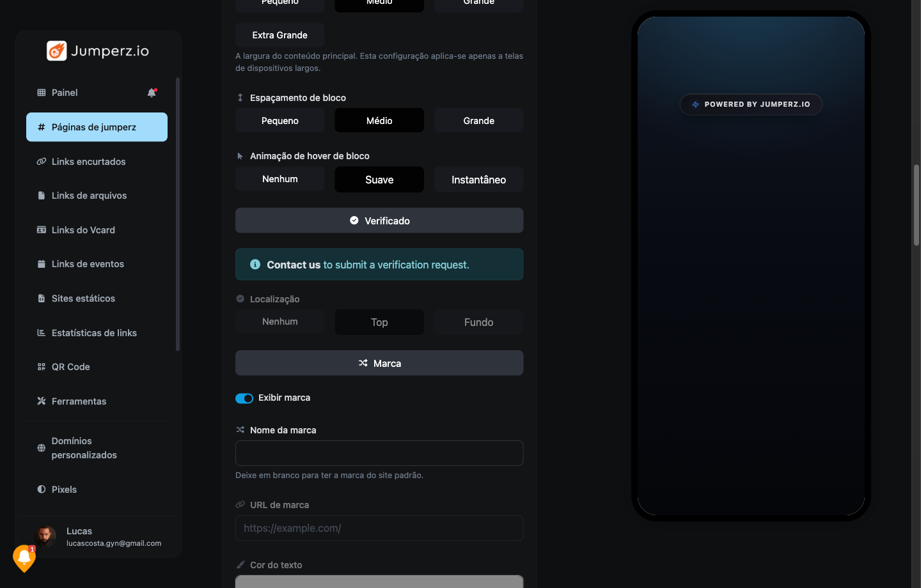
Task: Open Páginas de jumperz menu item
Action: (x=97, y=127)
